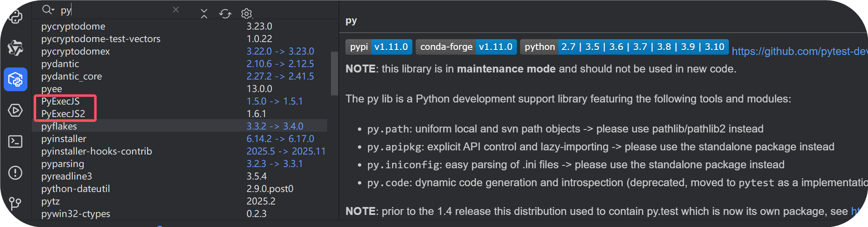Click the package list vertical scrollbar

point(334,73)
